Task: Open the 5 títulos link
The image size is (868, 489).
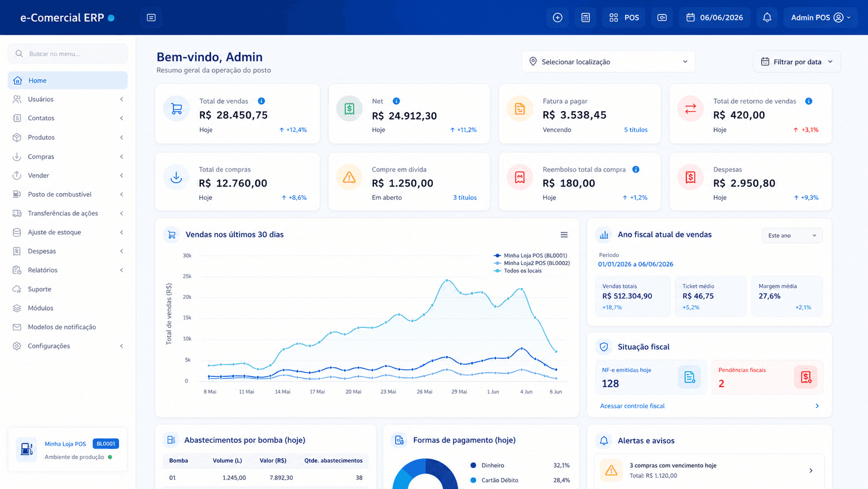Action: pyautogui.click(x=635, y=130)
